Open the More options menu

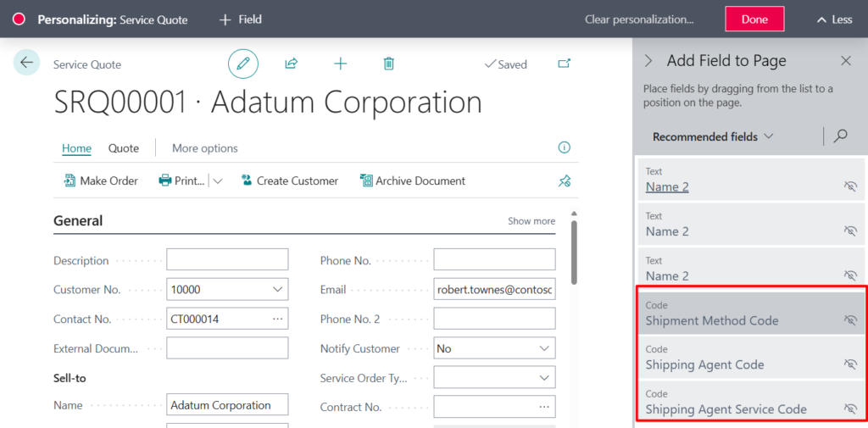point(204,148)
